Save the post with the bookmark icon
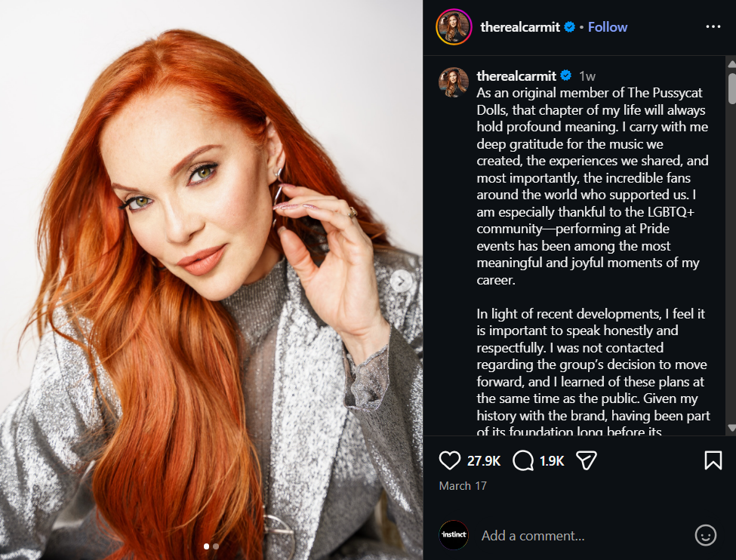This screenshot has width=736, height=560. coord(713,460)
